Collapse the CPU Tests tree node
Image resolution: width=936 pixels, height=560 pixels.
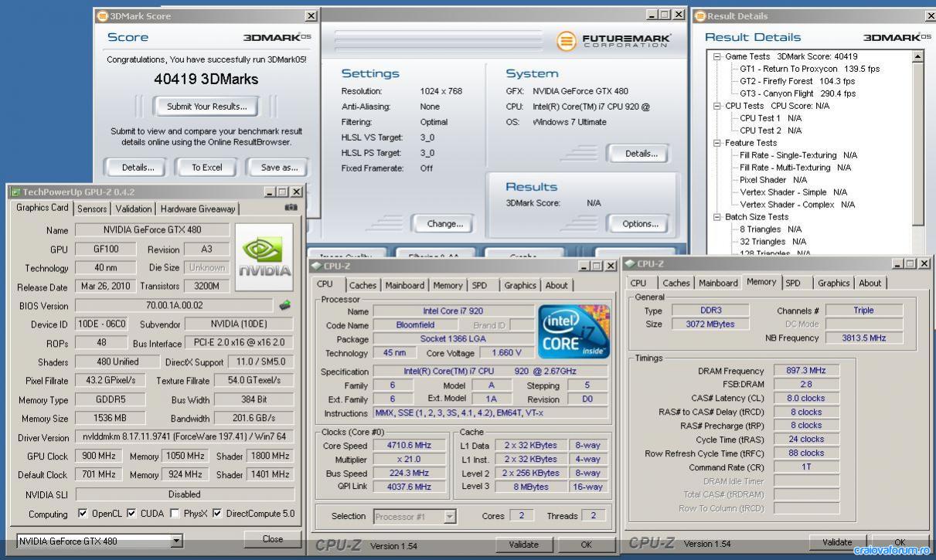(716, 106)
